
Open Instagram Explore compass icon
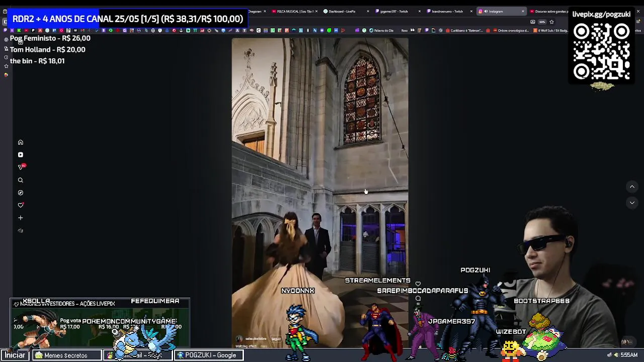[21, 193]
